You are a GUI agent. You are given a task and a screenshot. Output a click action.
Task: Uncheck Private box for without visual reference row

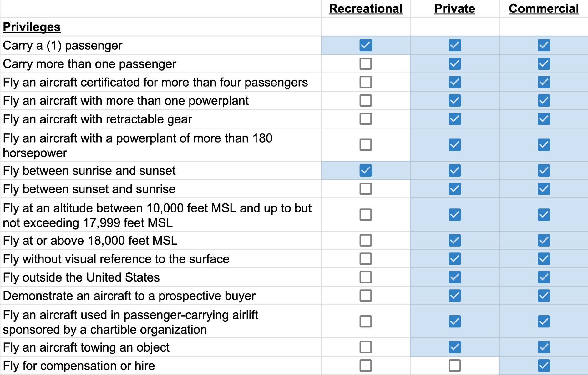click(454, 259)
